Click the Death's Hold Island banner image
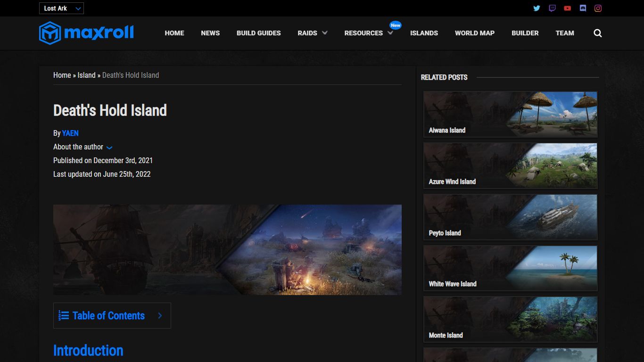 tap(227, 250)
